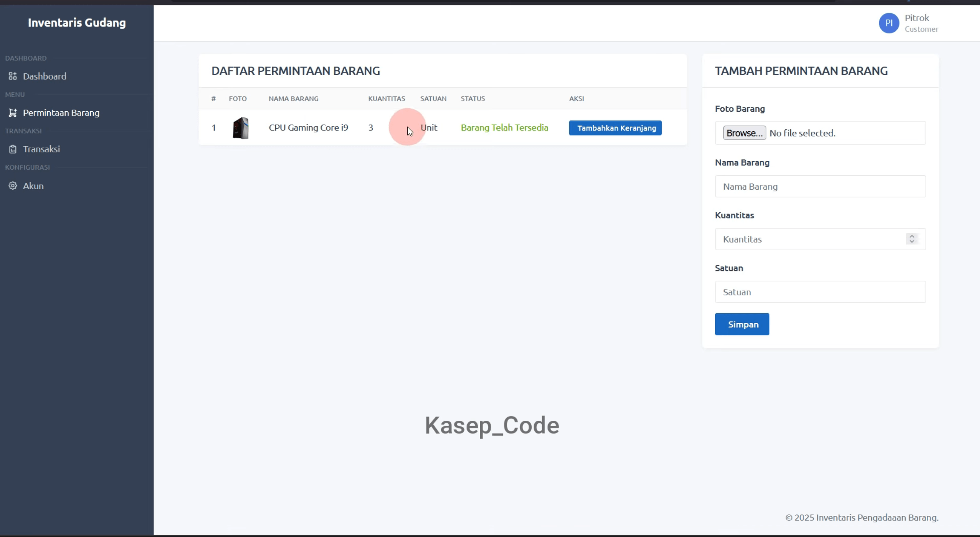Focus the Satuan input field
The height and width of the screenshot is (537, 980).
coord(820,292)
